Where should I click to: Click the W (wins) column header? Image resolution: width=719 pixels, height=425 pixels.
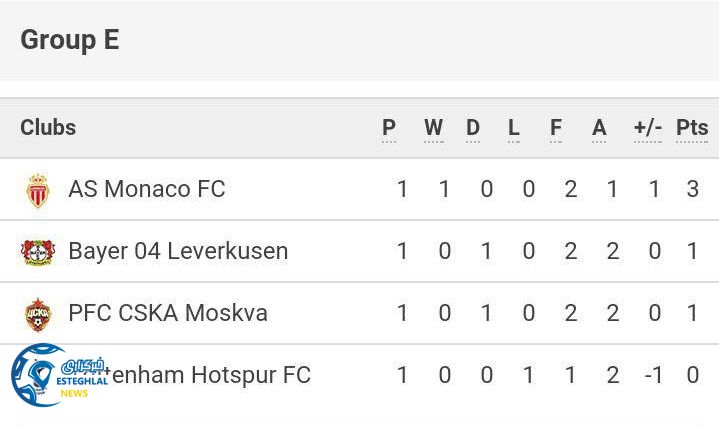pyautogui.click(x=433, y=128)
